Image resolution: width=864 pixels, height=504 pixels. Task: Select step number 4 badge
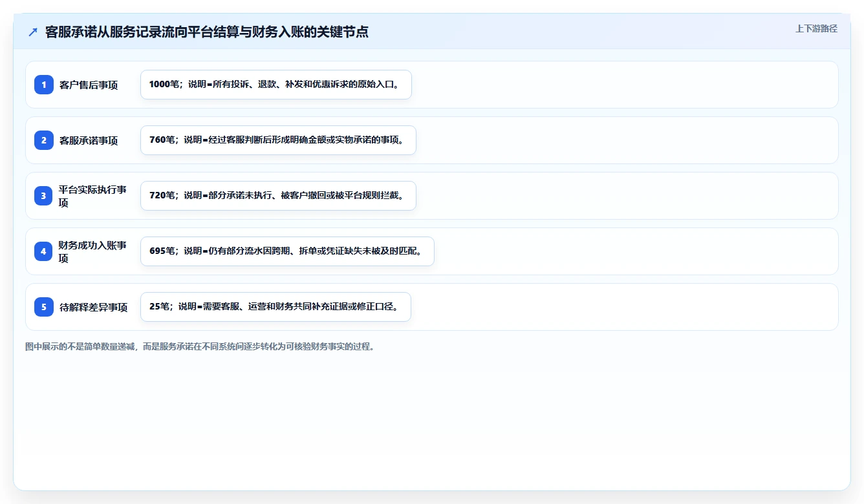pyautogui.click(x=44, y=251)
